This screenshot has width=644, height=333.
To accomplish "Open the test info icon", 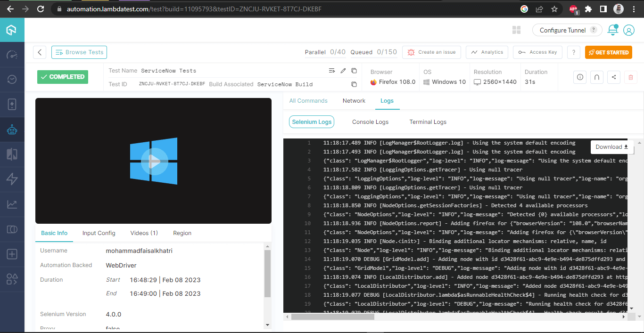I will click(x=579, y=77).
